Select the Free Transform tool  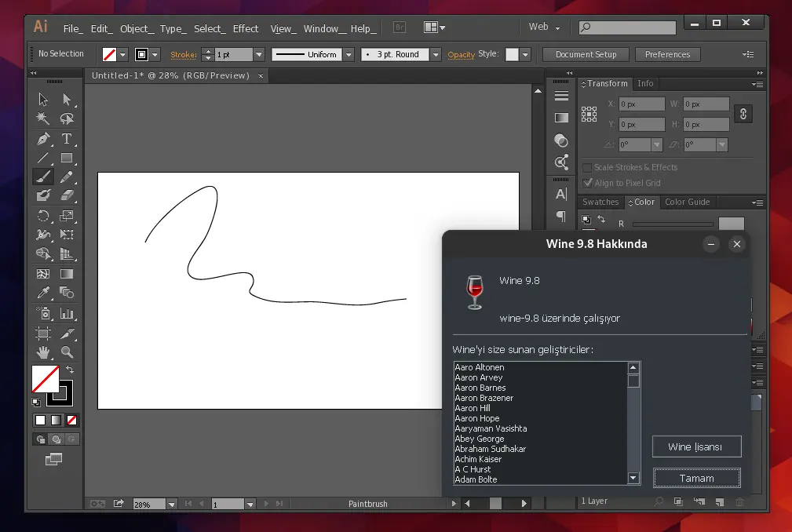pos(67,235)
